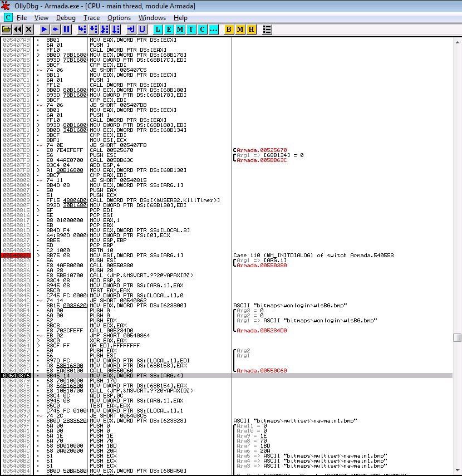Click the Armada.005234D0 comment
462x476 pixels.
point(262,331)
